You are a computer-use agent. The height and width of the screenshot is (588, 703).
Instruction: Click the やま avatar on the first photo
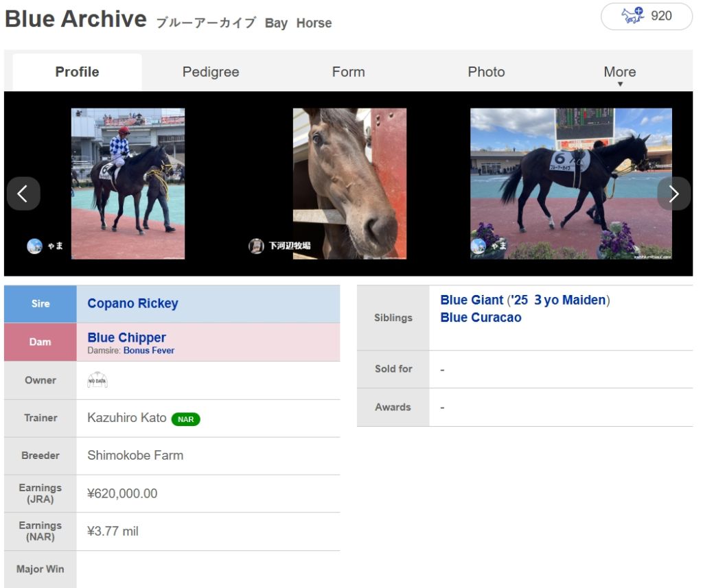click(34, 246)
